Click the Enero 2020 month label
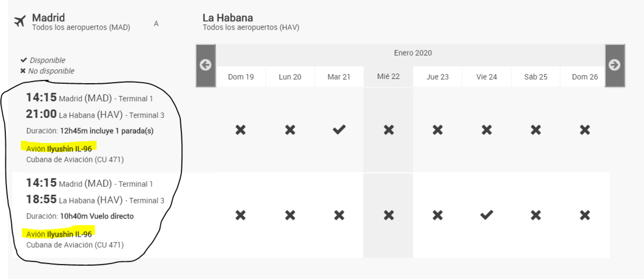This screenshot has width=644, height=279. [x=413, y=53]
